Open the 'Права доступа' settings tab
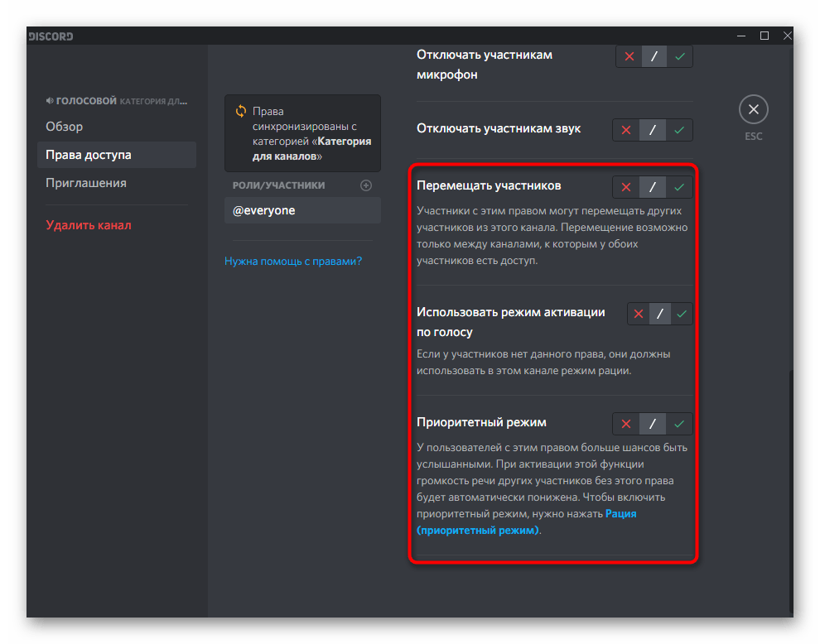Screen dimensions: 820x644 pos(117,155)
